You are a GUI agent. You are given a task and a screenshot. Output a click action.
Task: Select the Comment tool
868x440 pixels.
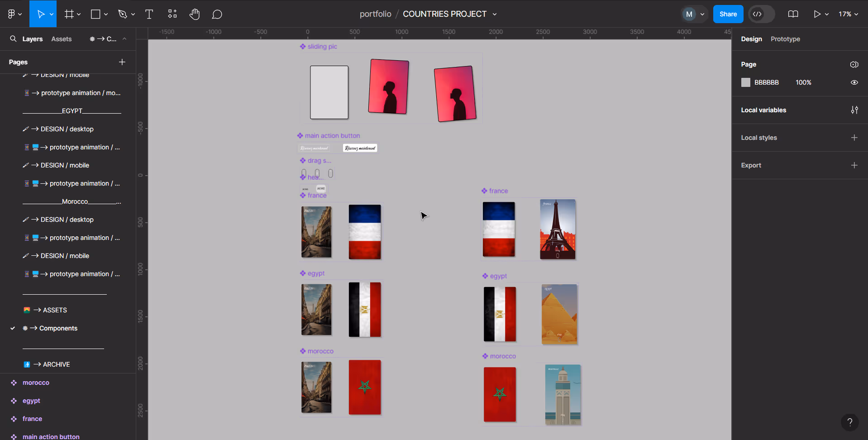tap(217, 14)
